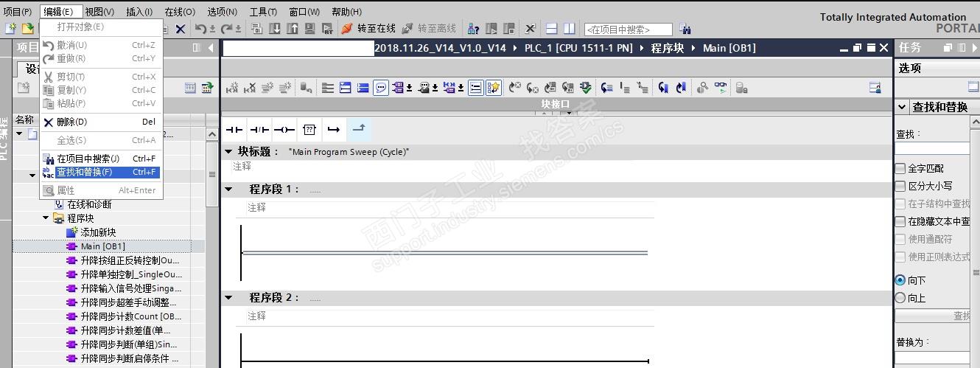Screen dimensions: 980x368
Task: Select the 向上 radio button
Action: coord(900,298)
